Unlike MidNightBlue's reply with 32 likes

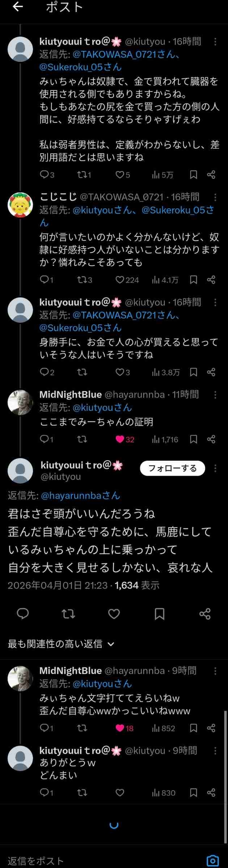[120, 439]
